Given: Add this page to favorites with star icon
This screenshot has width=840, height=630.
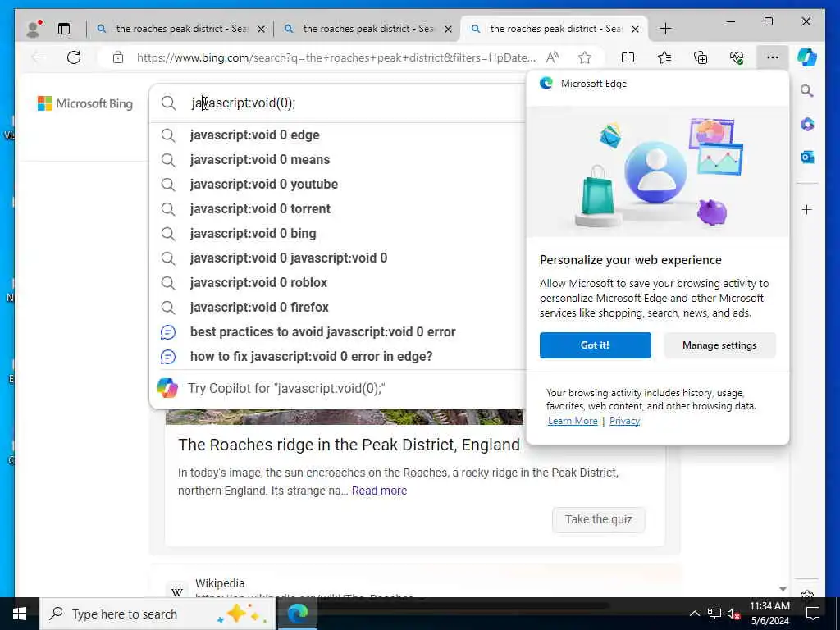Looking at the screenshot, I should (x=585, y=57).
